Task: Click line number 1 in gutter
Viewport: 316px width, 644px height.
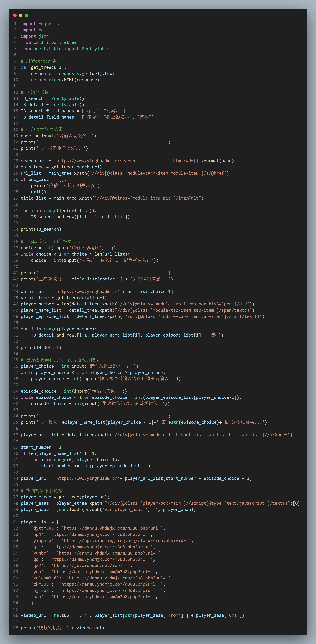Action: pos(15,24)
